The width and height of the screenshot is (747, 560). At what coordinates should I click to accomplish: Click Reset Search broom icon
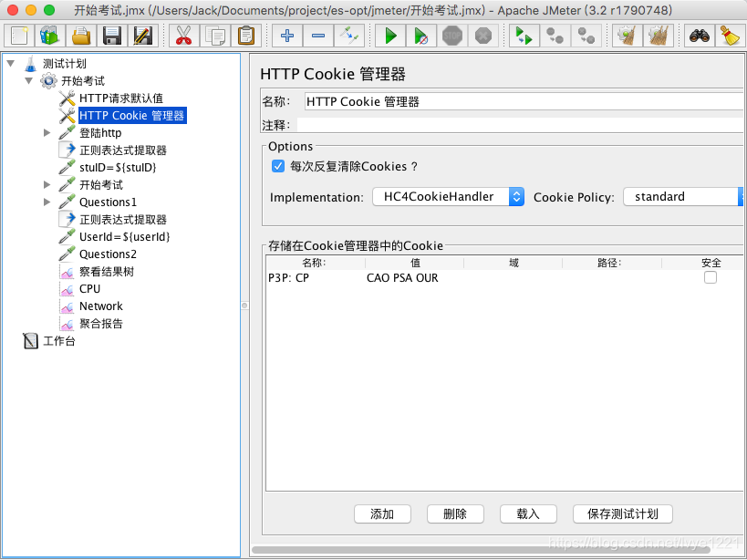(x=730, y=36)
